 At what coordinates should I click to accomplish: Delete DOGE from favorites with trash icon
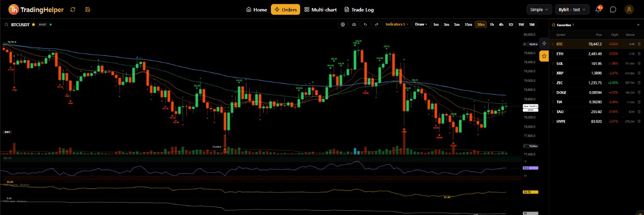pos(639,92)
